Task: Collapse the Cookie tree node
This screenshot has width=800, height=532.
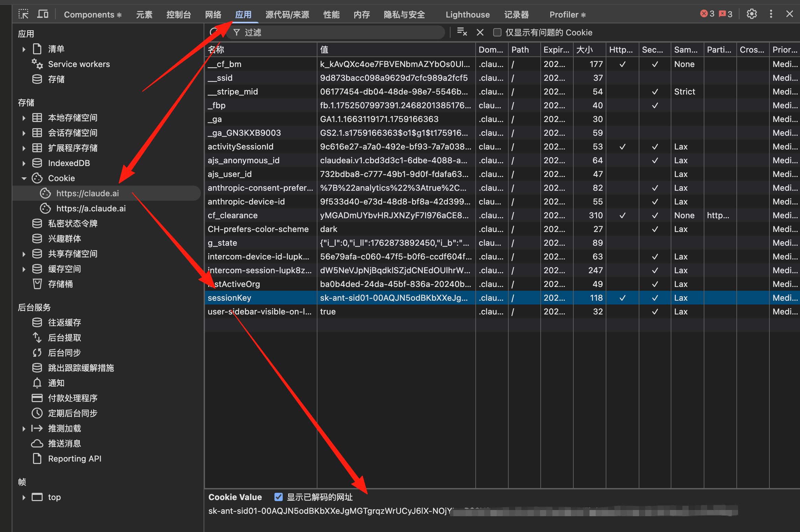Action: (24, 178)
